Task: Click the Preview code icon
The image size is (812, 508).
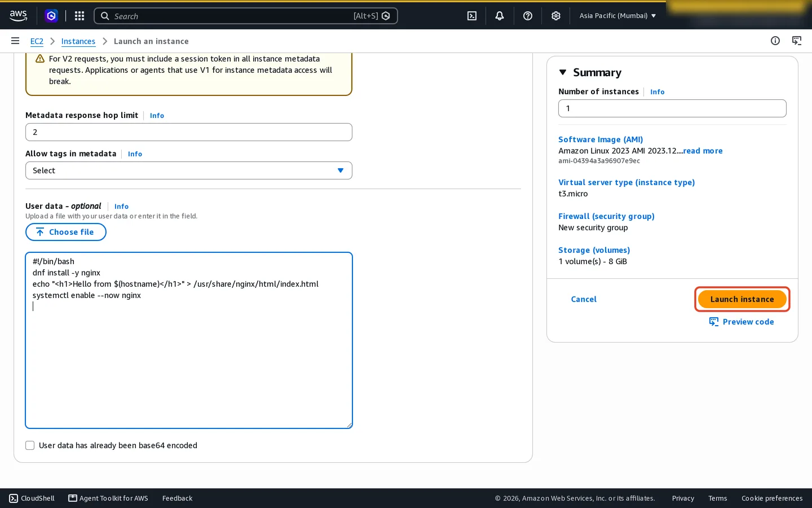Action: pos(714,322)
